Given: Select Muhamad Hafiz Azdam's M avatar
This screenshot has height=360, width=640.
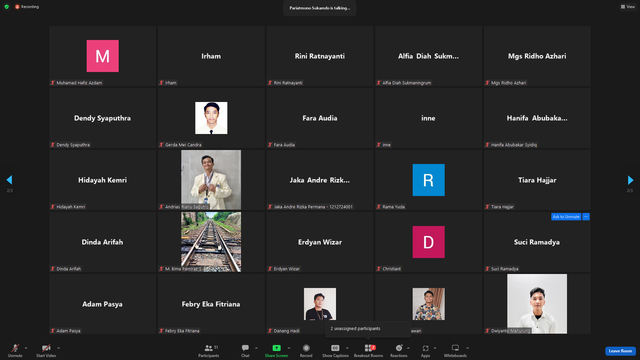Looking at the screenshot, I should [102, 56].
